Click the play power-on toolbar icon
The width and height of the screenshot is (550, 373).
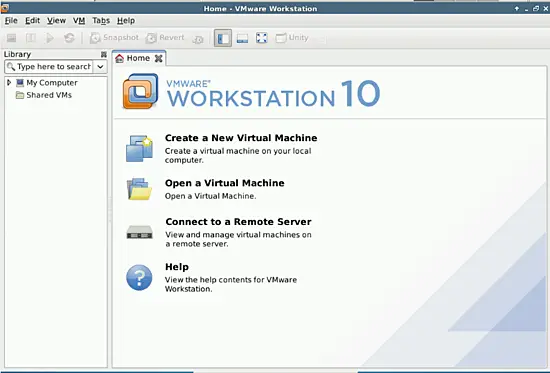(50, 38)
